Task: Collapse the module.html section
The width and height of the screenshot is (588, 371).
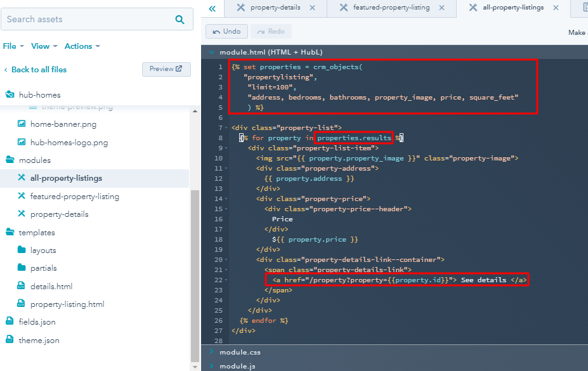Action: coord(211,52)
